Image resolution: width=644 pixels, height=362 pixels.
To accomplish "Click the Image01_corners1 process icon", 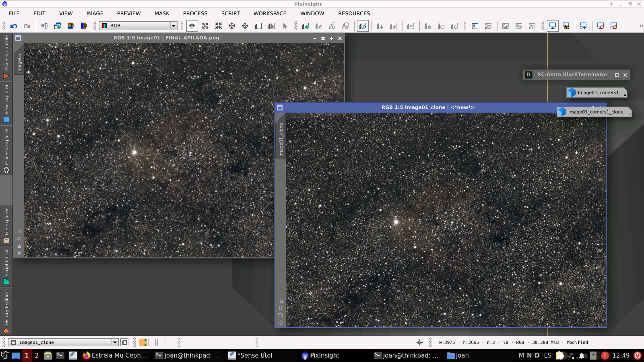I will click(597, 93).
